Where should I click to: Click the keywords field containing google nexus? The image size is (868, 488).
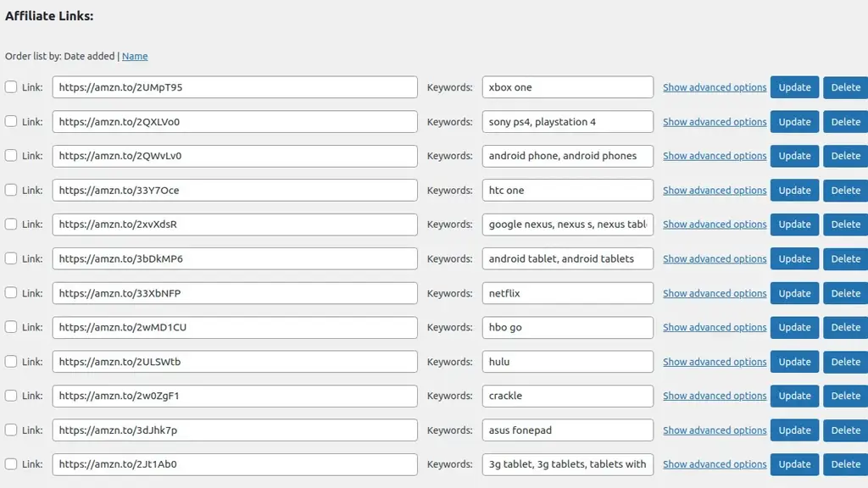point(566,224)
